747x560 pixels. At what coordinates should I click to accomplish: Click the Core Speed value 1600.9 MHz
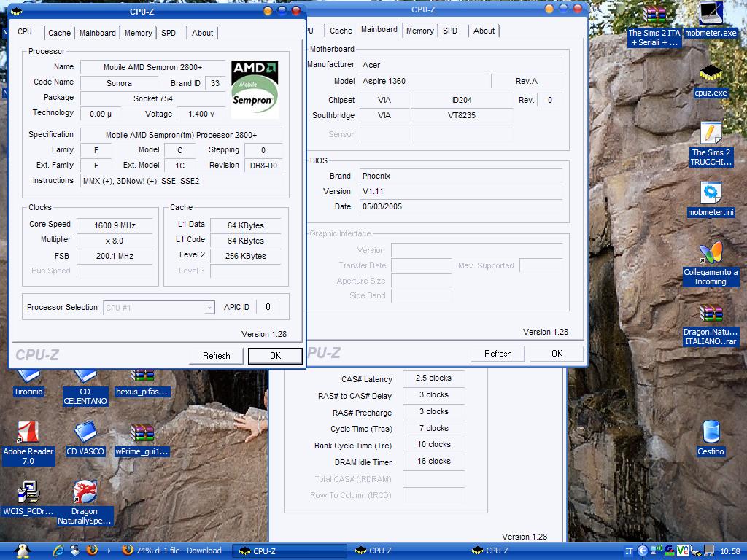115,225
